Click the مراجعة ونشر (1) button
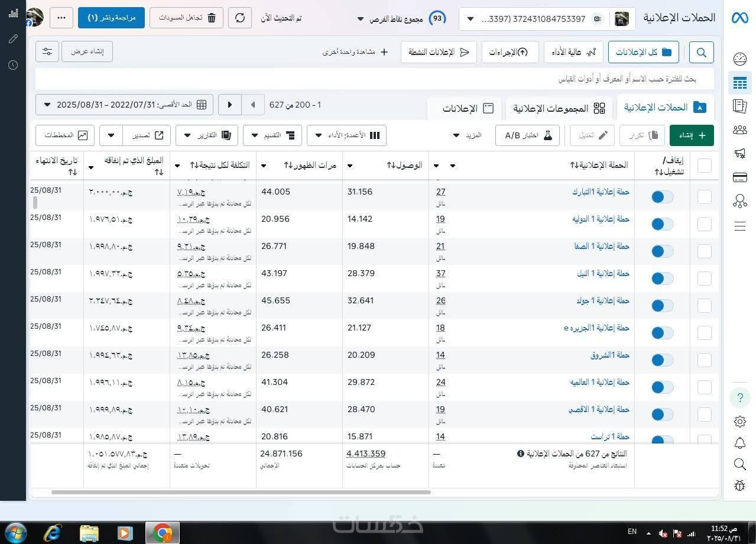This screenshot has width=756, height=544. point(112,18)
